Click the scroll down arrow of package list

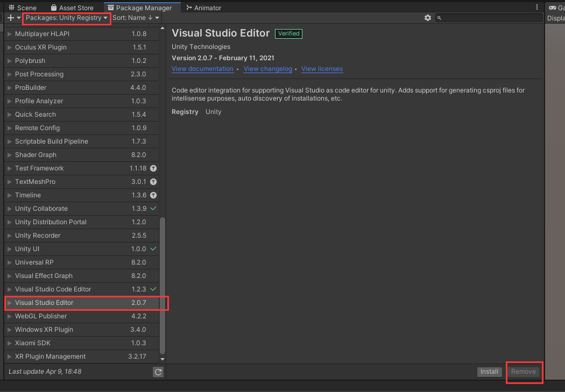tap(163, 359)
